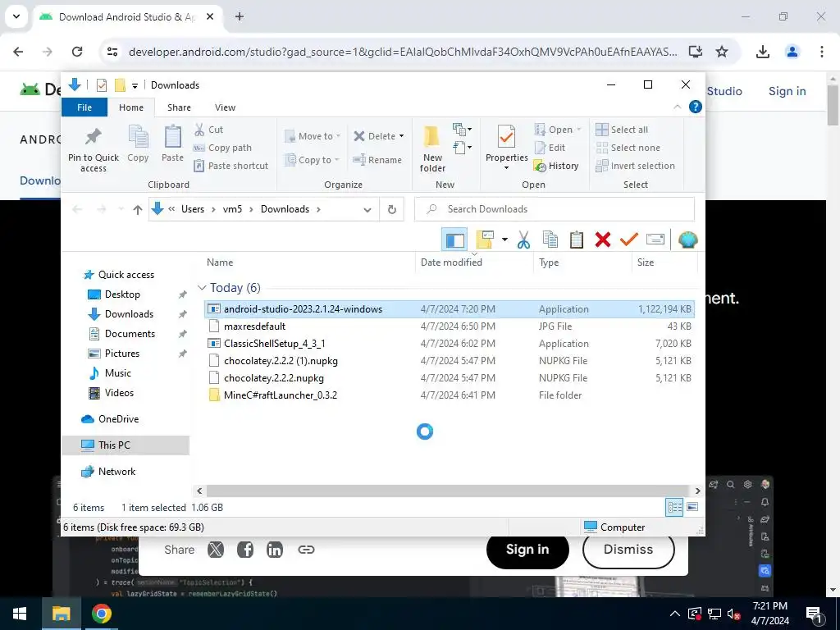Click Pin to Quick access in ribbon
The image size is (840, 630).
pos(94,149)
